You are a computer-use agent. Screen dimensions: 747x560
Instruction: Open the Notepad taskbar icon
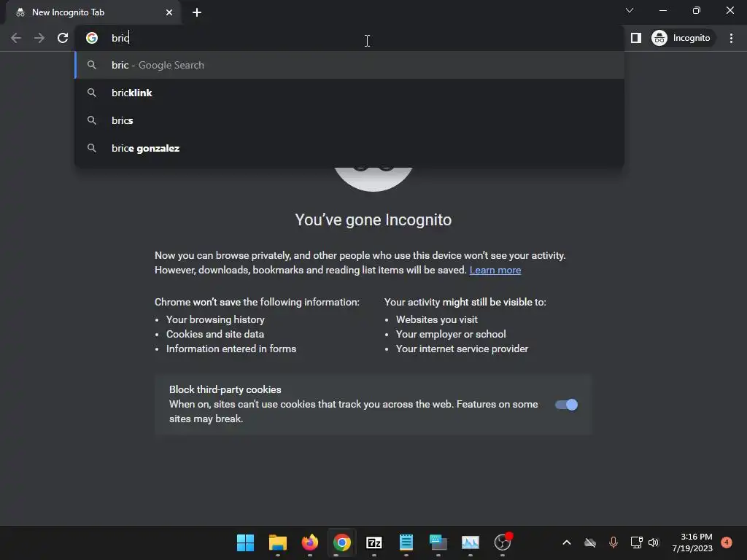pyautogui.click(x=406, y=542)
